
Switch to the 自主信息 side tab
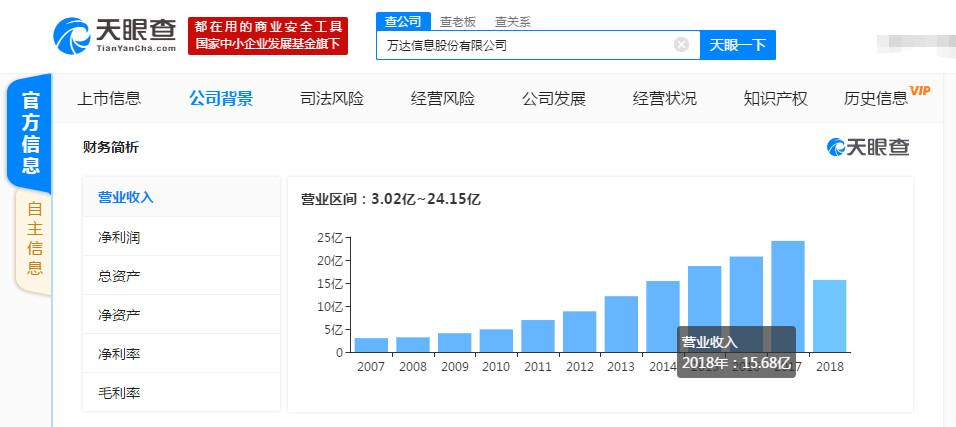click(34, 240)
